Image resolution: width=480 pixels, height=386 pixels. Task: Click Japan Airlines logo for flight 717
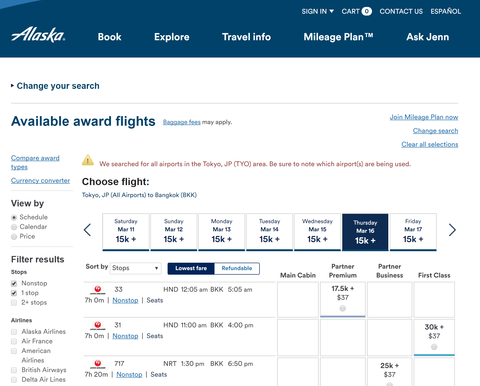coord(98,364)
